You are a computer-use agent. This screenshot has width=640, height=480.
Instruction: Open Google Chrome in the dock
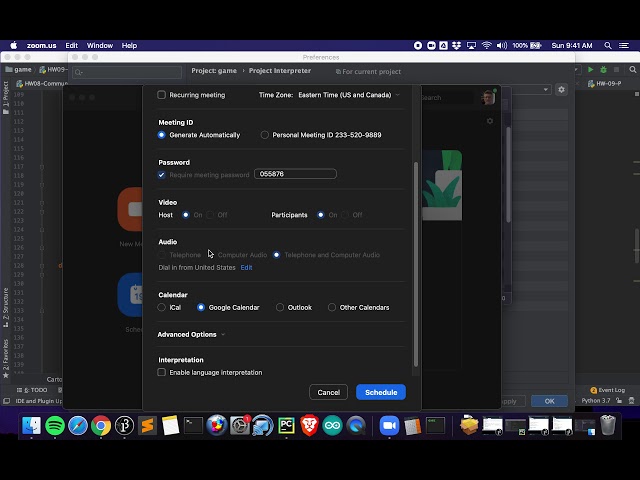click(x=101, y=426)
